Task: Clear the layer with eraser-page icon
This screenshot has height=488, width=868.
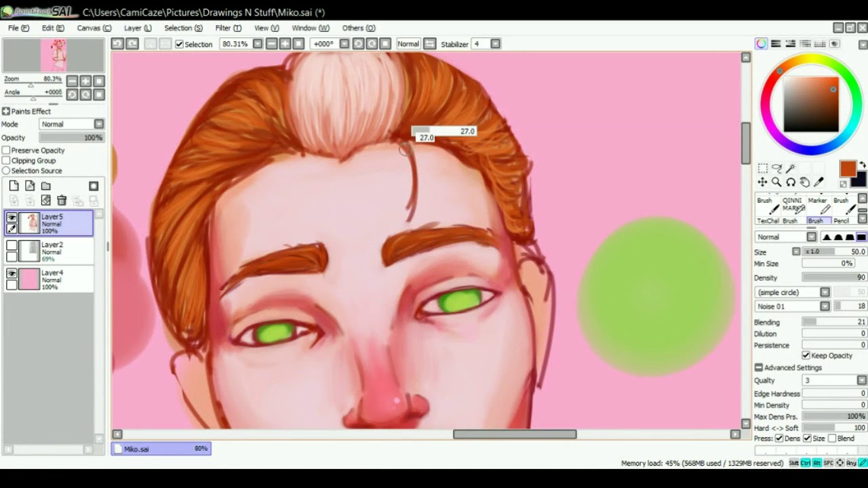Action: tap(46, 200)
